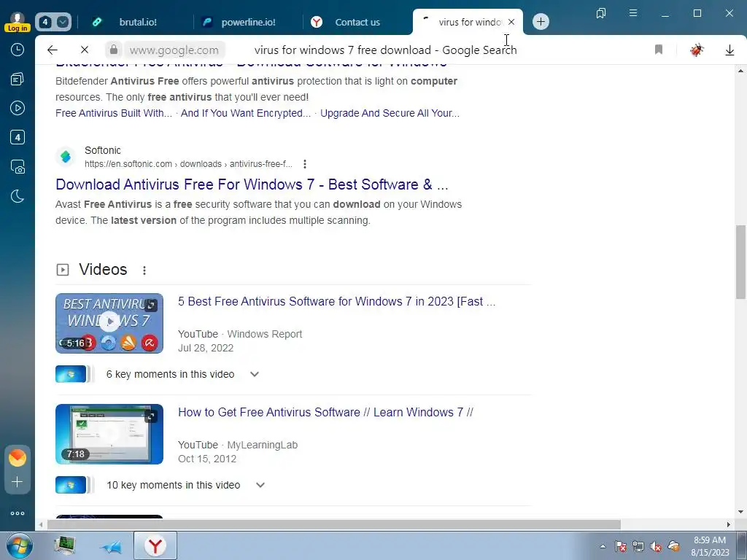The width and height of the screenshot is (747, 560).
Task: Expand 6 key moments in this video
Action: click(255, 374)
